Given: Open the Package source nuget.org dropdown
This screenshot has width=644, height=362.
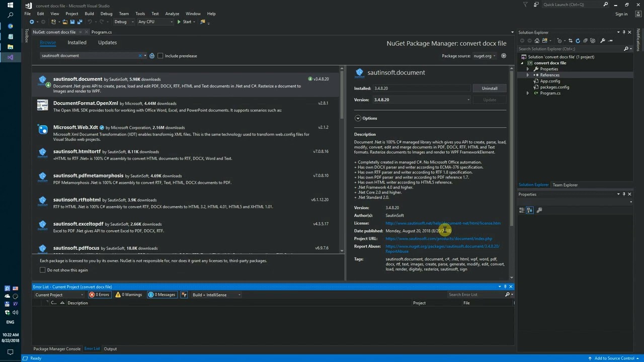Looking at the screenshot, I should pyautogui.click(x=485, y=56).
